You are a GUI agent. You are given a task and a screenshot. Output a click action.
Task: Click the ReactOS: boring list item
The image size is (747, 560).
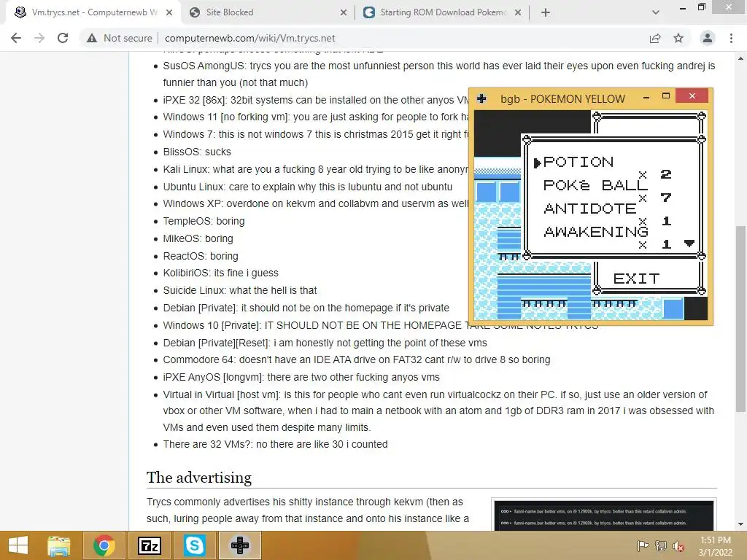point(200,256)
